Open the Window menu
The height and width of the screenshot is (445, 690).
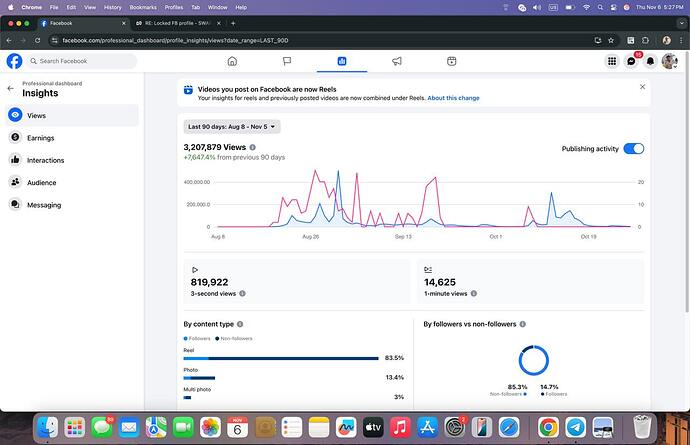point(217,7)
